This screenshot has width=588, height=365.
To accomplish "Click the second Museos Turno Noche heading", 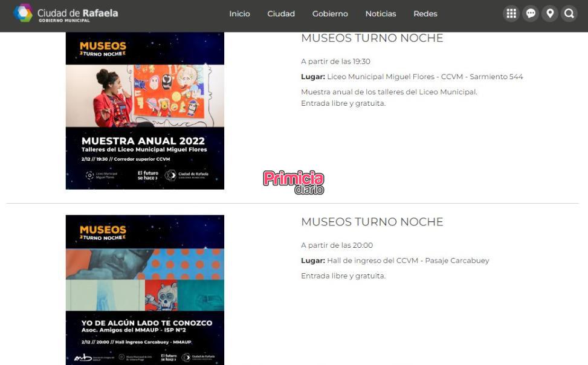I will (x=372, y=222).
